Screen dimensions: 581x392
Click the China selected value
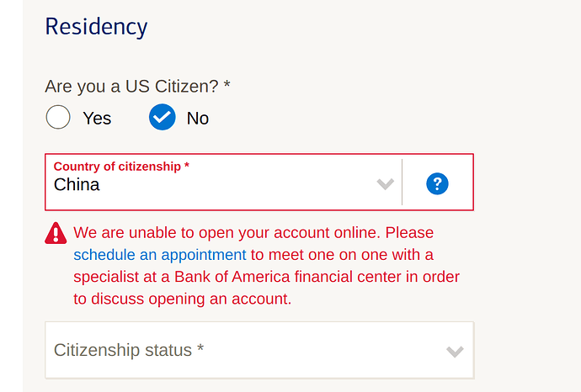(77, 184)
